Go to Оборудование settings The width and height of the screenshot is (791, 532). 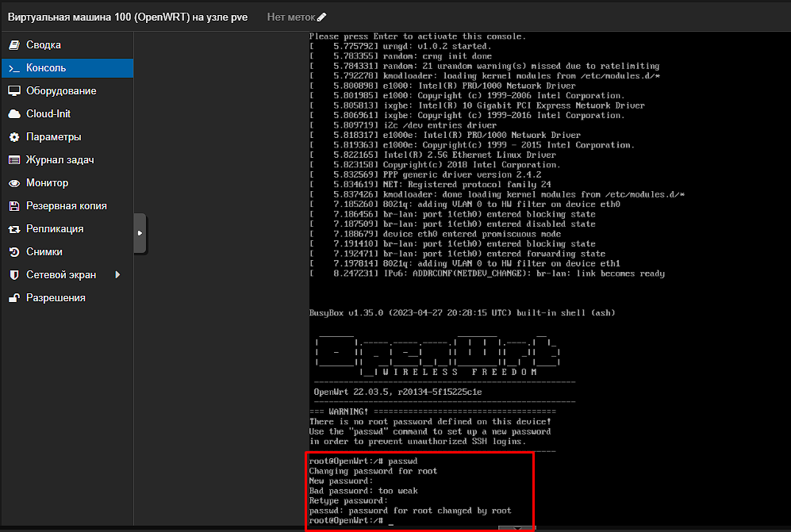[x=67, y=90]
